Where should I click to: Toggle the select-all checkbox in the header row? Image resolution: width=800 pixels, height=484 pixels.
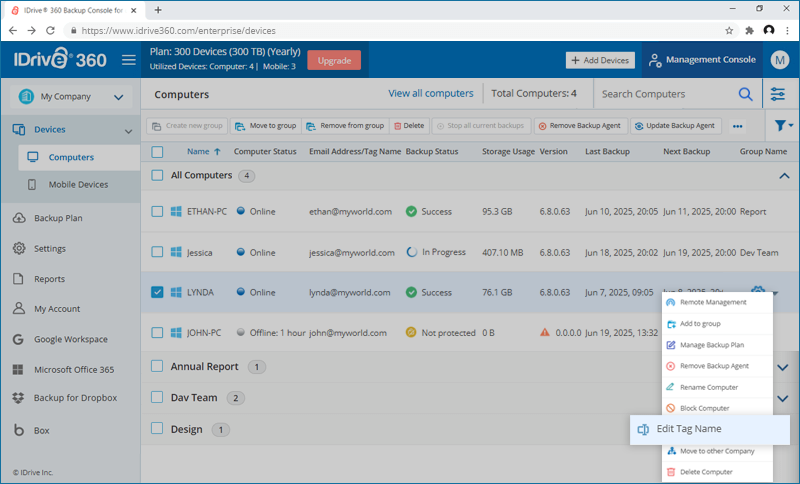157,151
